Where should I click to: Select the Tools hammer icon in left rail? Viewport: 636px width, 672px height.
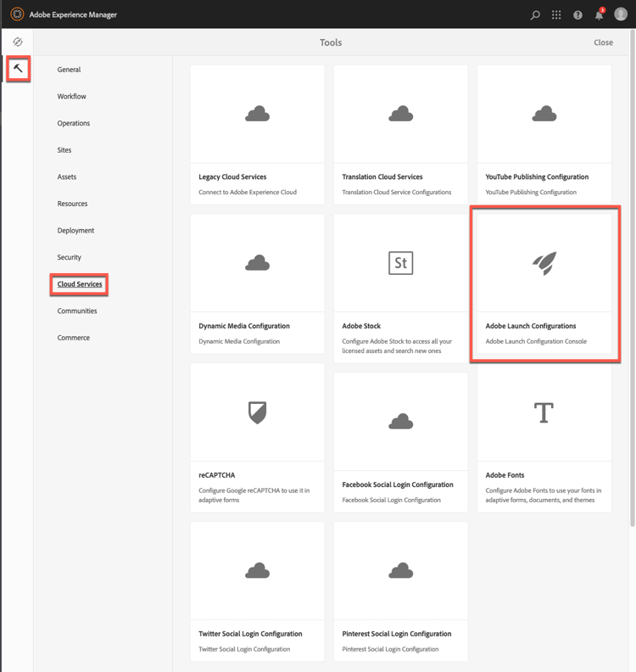[18, 68]
